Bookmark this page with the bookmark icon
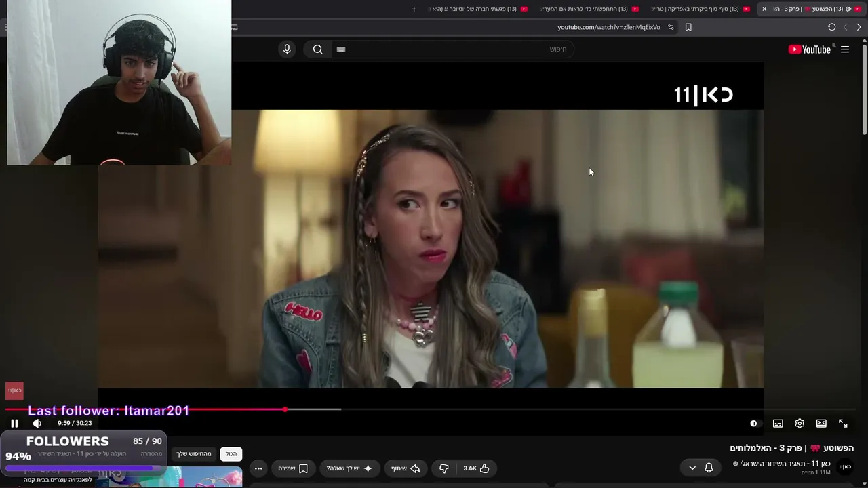This screenshot has height=488, width=868. click(688, 27)
